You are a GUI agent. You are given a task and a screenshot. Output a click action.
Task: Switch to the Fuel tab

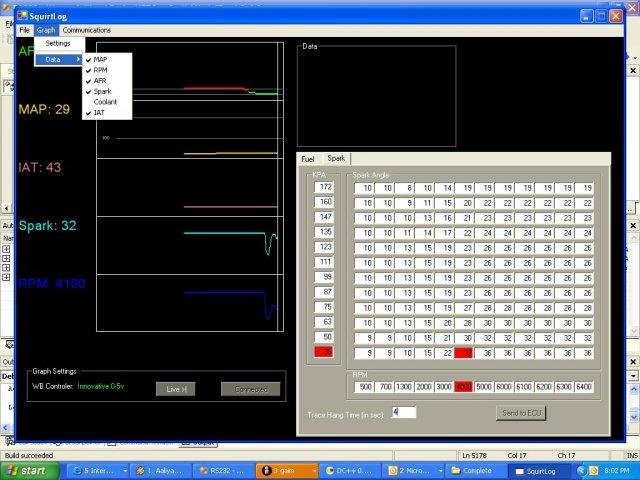[308, 159]
